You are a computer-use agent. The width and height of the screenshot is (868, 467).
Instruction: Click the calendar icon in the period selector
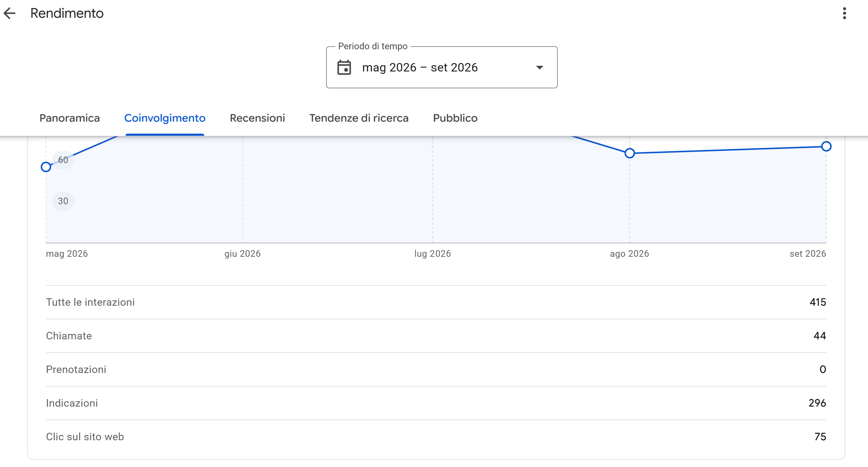point(344,67)
